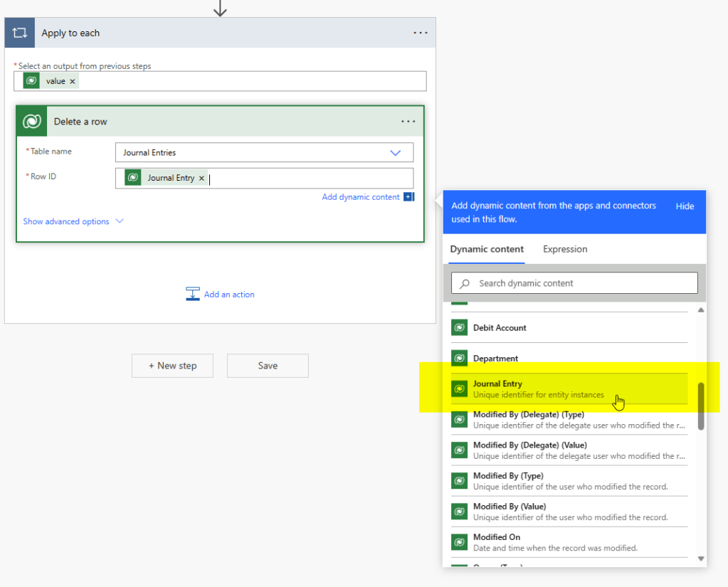Screen dimensions: 728x587
Task: Open Apply to each ellipsis menu
Action: pyautogui.click(x=421, y=33)
